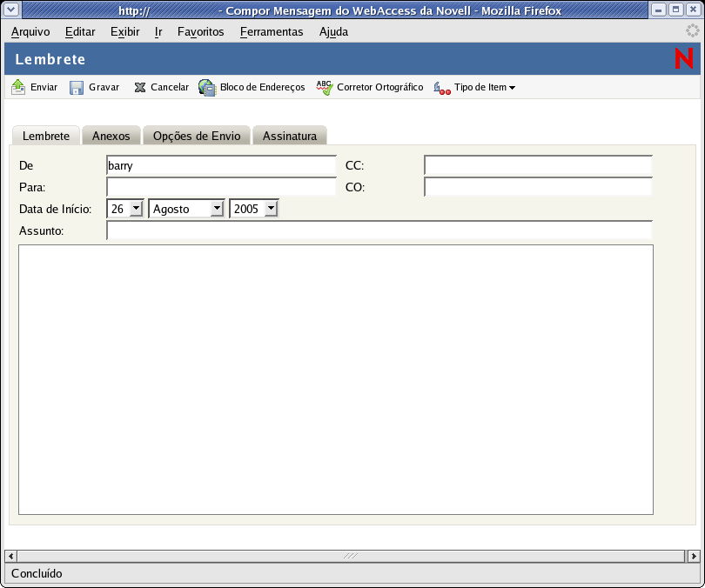This screenshot has height=588, width=705.
Task: Close the Firefox window
Action: tap(694, 10)
